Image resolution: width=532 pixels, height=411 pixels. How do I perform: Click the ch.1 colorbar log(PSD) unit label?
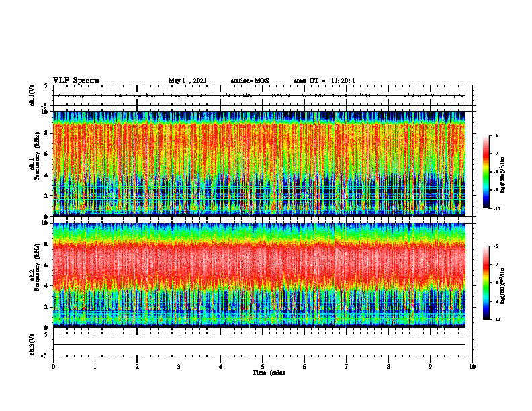[x=503, y=175]
